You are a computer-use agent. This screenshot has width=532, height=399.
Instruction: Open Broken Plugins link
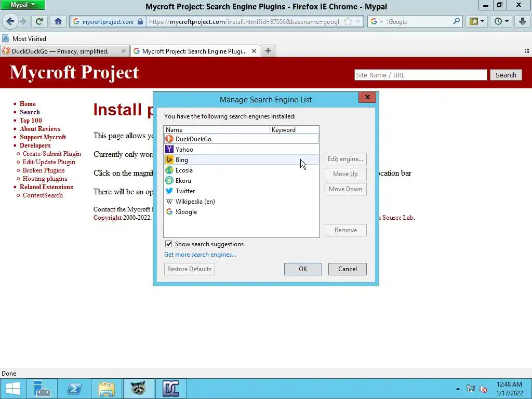pyautogui.click(x=44, y=170)
